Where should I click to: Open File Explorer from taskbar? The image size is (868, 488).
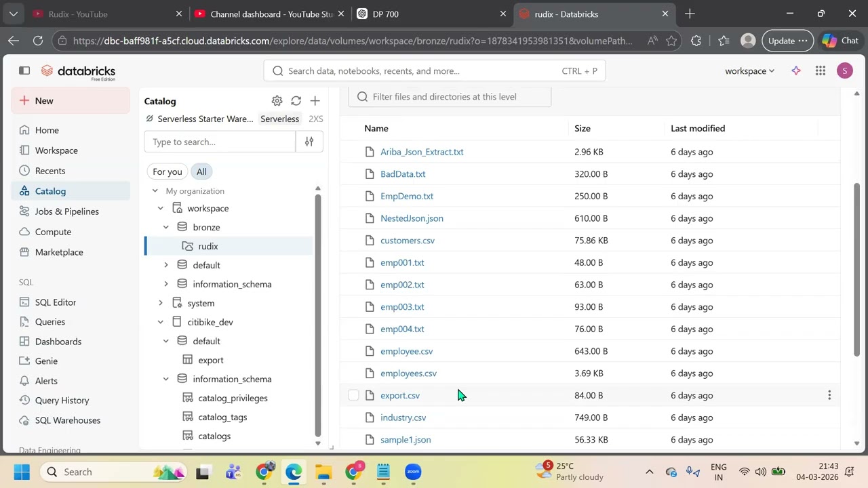(323, 472)
